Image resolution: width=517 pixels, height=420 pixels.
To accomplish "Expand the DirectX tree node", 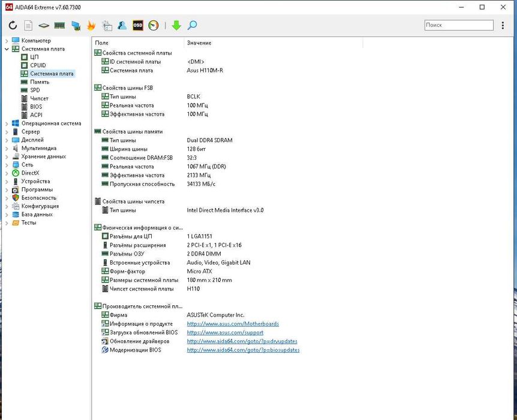I will point(7,173).
